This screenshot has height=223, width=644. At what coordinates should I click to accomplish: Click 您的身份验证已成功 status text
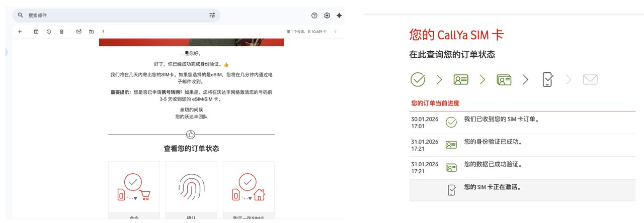[493, 142]
